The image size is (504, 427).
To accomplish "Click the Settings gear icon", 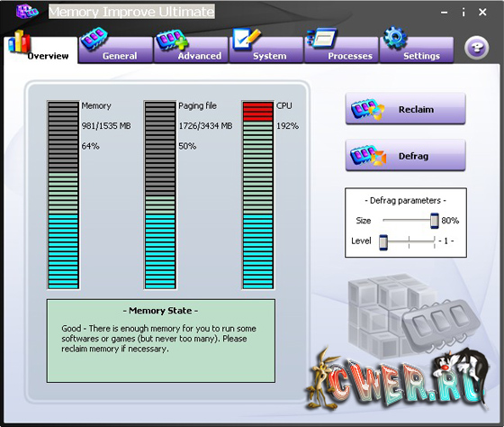I will pyautogui.click(x=395, y=38).
